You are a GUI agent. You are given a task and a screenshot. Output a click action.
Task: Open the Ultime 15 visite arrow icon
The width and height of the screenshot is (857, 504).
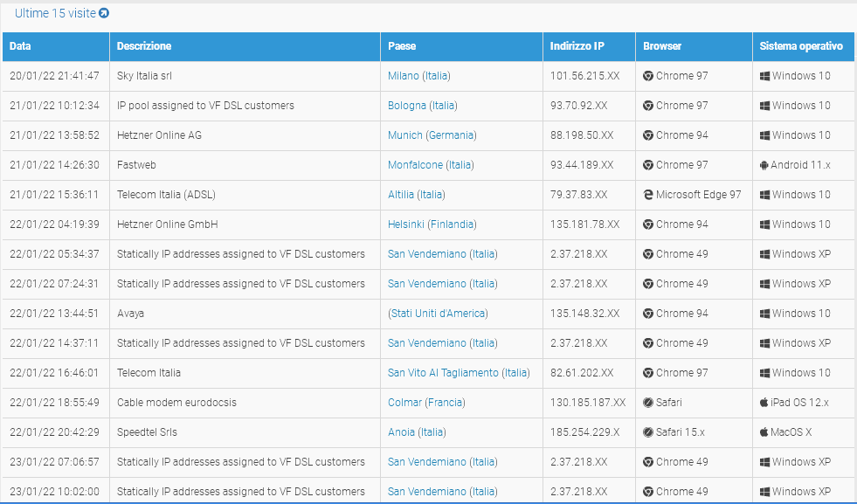104,13
